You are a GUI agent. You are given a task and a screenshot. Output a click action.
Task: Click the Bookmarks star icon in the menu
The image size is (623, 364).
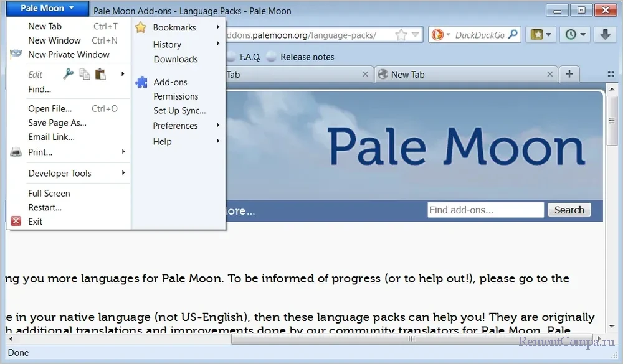(x=141, y=27)
